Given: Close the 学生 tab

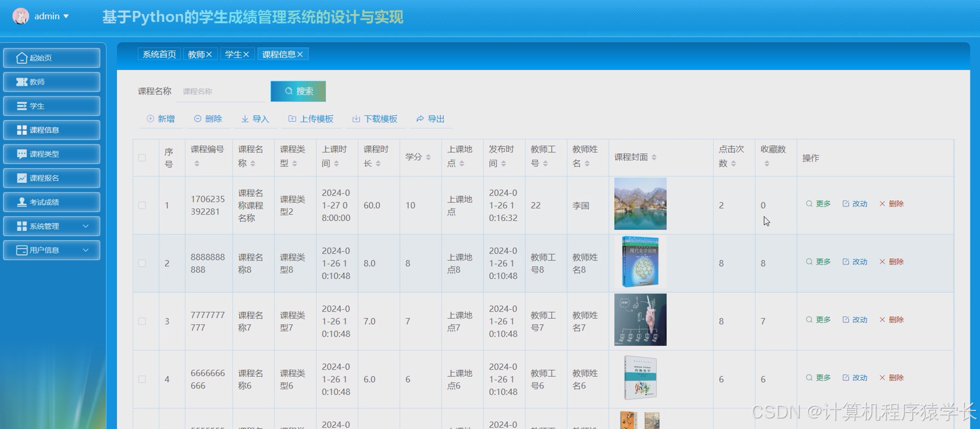Looking at the screenshot, I should [246, 54].
